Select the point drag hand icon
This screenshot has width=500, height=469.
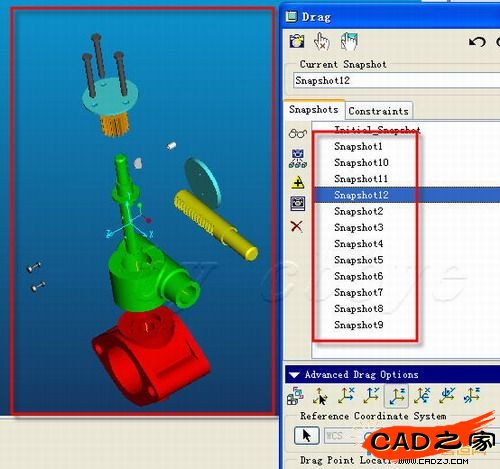click(x=321, y=41)
